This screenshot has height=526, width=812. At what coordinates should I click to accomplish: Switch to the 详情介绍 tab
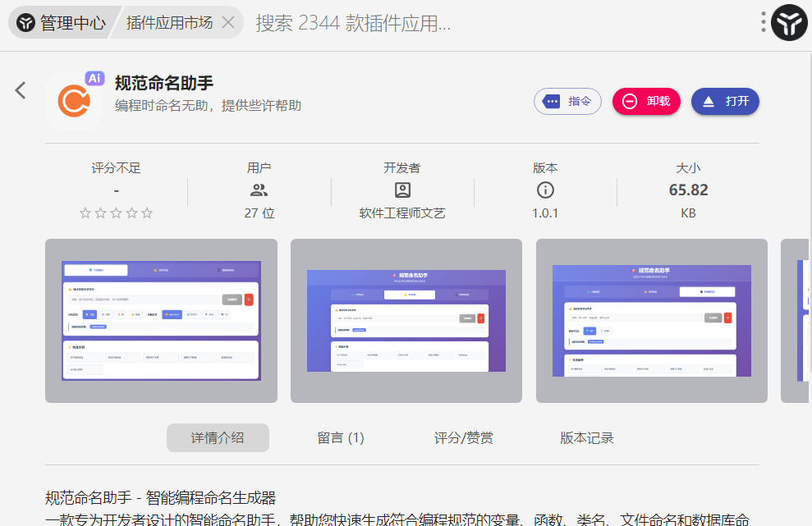click(x=218, y=438)
